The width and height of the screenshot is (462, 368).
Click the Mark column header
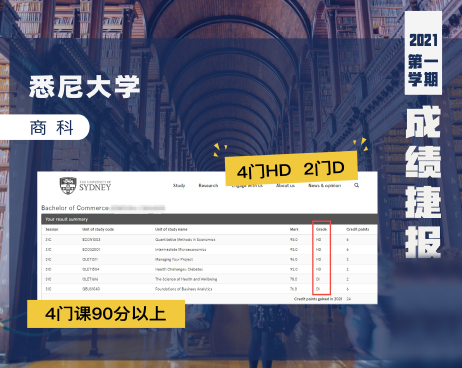tap(294, 229)
